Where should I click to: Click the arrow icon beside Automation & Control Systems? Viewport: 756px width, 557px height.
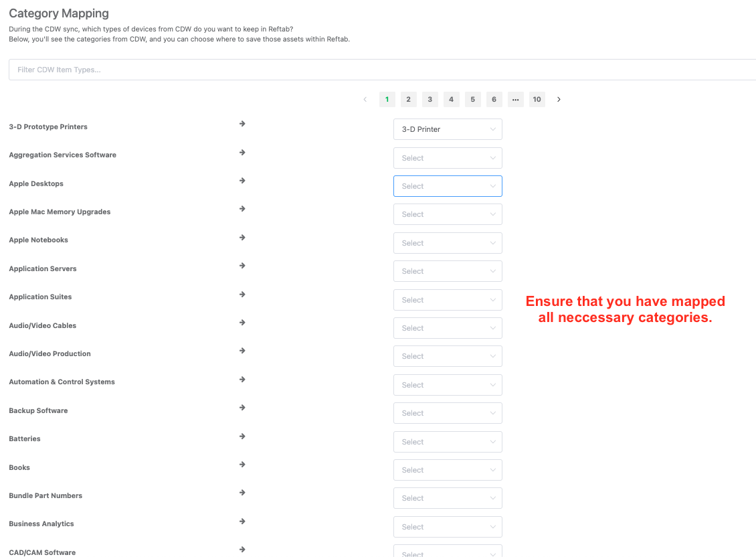[242, 380]
